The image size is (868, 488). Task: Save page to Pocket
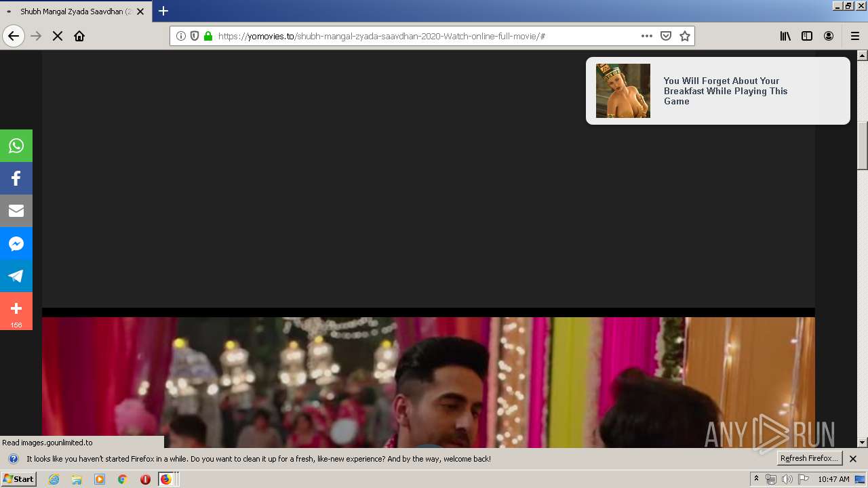666,36
